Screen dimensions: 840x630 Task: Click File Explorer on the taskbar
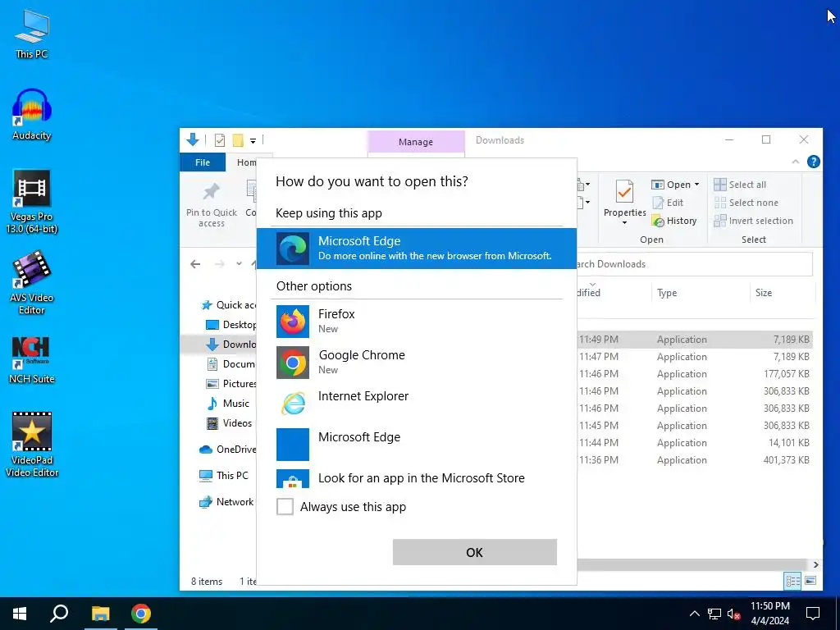coord(100,614)
